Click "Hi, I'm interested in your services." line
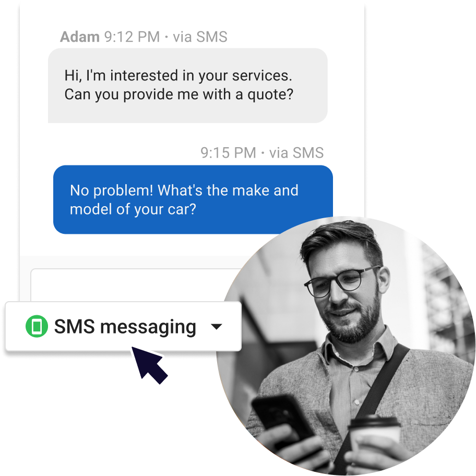The image size is (476, 476). coord(178,76)
